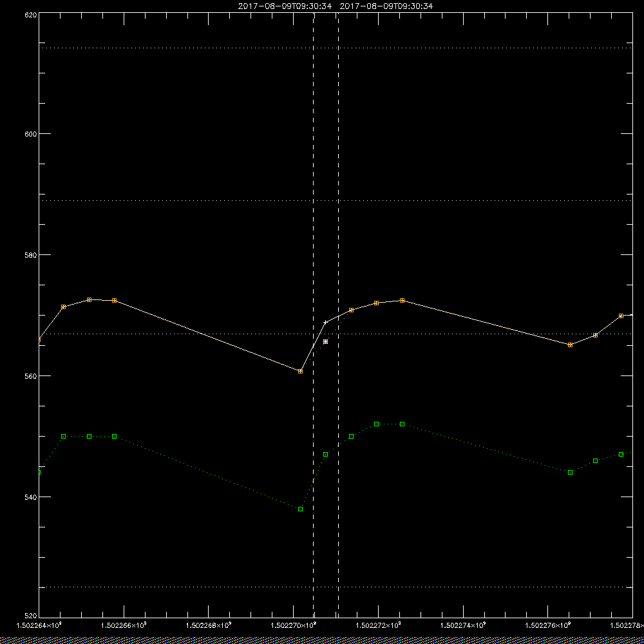The width and height of the screenshot is (644, 644).
Task: Select the green data point between the dashed vertical lines
Action: coord(326,455)
